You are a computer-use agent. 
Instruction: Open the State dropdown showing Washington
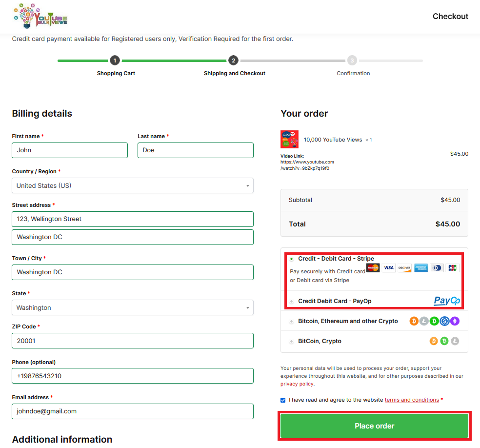(x=133, y=307)
